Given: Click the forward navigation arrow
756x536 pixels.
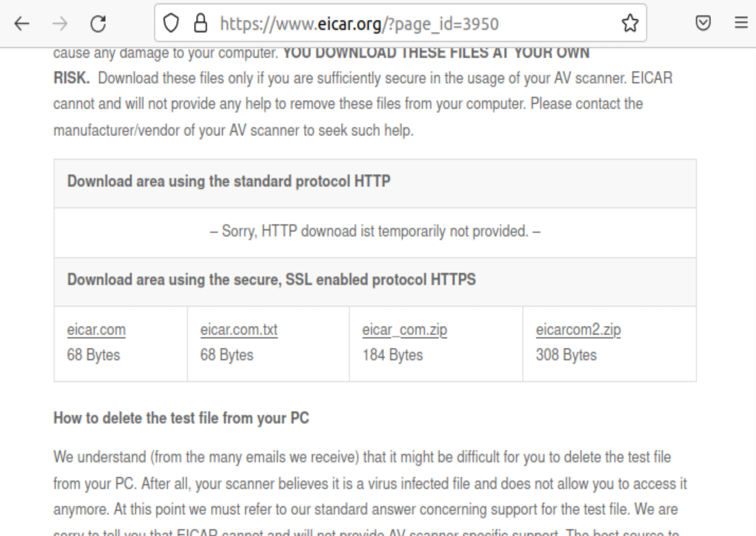Looking at the screenshot, I should tap(60, 23).
